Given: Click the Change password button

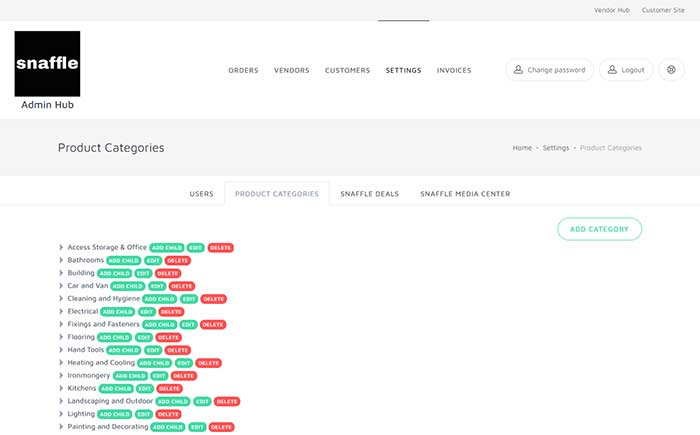Looking at the screenshot, I should [x=550, y=70].
